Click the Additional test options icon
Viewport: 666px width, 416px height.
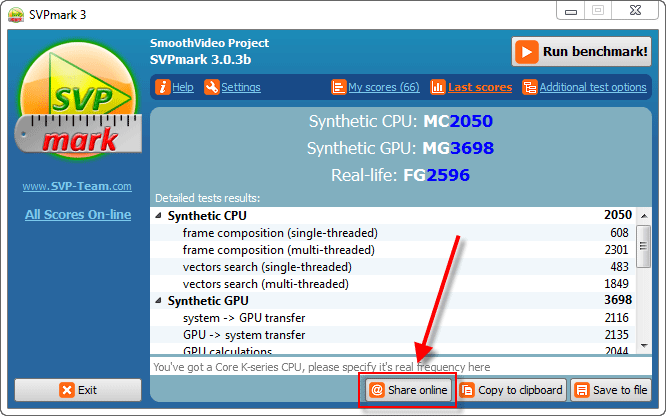pos(529,87)
